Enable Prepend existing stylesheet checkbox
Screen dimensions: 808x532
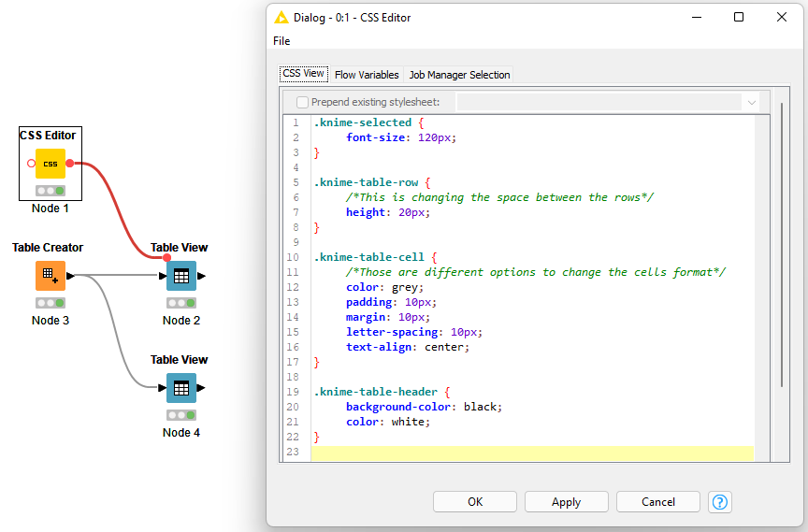pyautogui.click(x=302, y=102)
